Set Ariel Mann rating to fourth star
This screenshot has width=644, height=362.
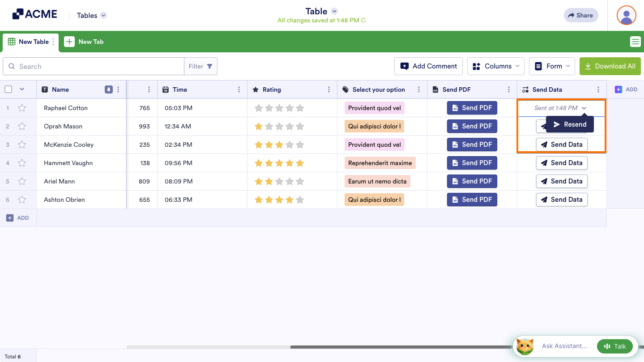[290, 181]
